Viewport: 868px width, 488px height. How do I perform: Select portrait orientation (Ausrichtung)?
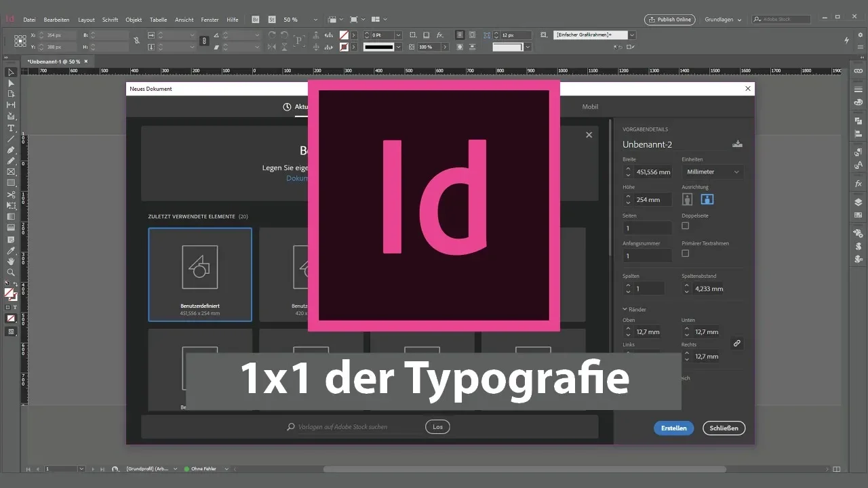point(688,199)
